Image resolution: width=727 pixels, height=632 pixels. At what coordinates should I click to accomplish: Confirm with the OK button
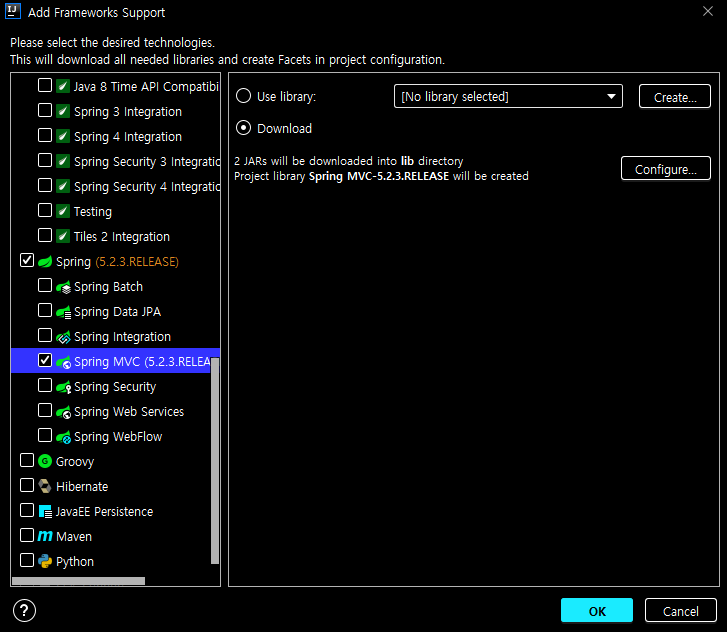[x=597, y=610]
